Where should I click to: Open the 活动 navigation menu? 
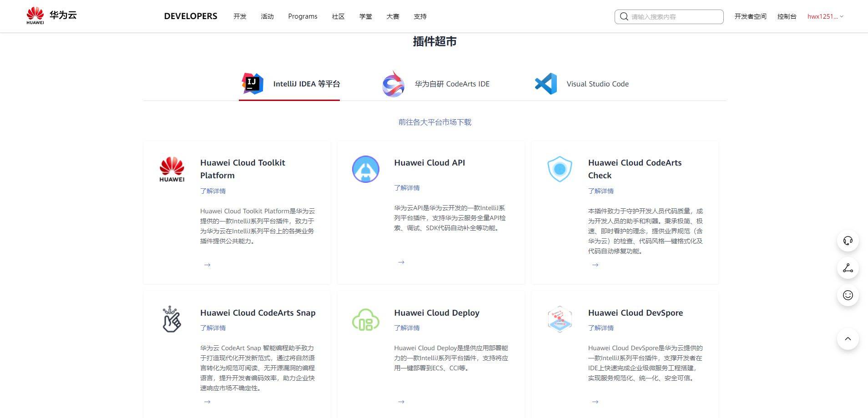click(x=267, y=16)
